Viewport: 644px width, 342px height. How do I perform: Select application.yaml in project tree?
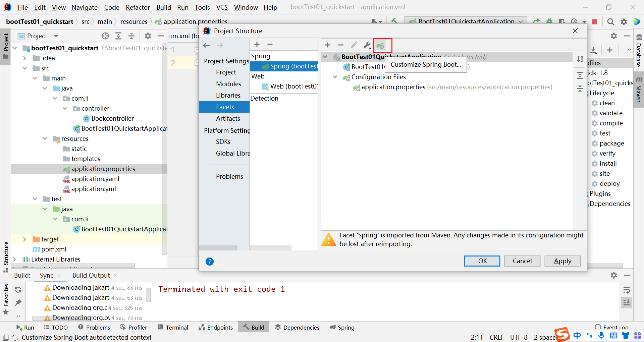click(95, 179)
